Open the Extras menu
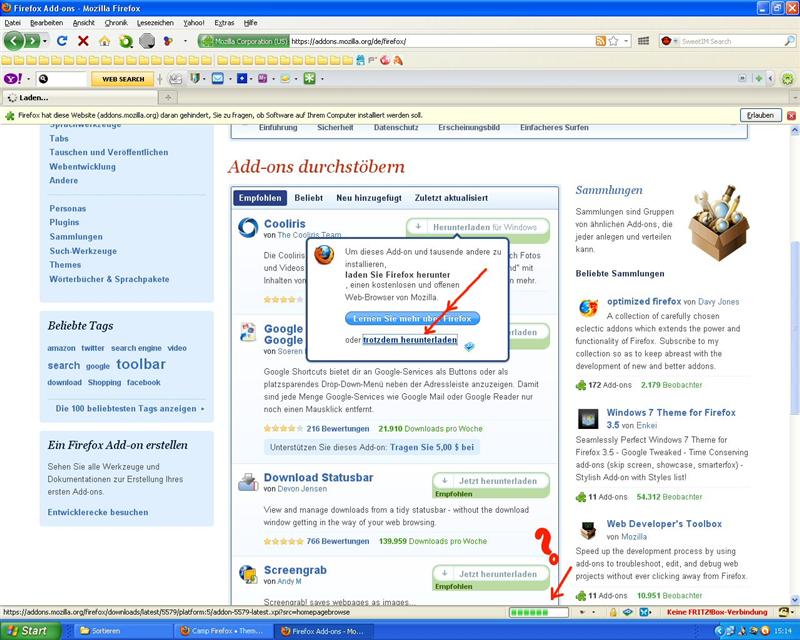The width and height of the screenshot is (800, 640). click(224, 23)
